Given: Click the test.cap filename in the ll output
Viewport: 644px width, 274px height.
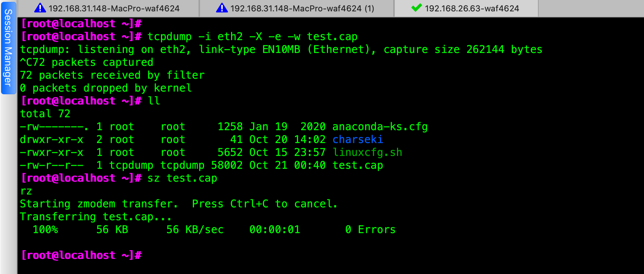Looking at the screenshot, I should [x=358, y=165].
